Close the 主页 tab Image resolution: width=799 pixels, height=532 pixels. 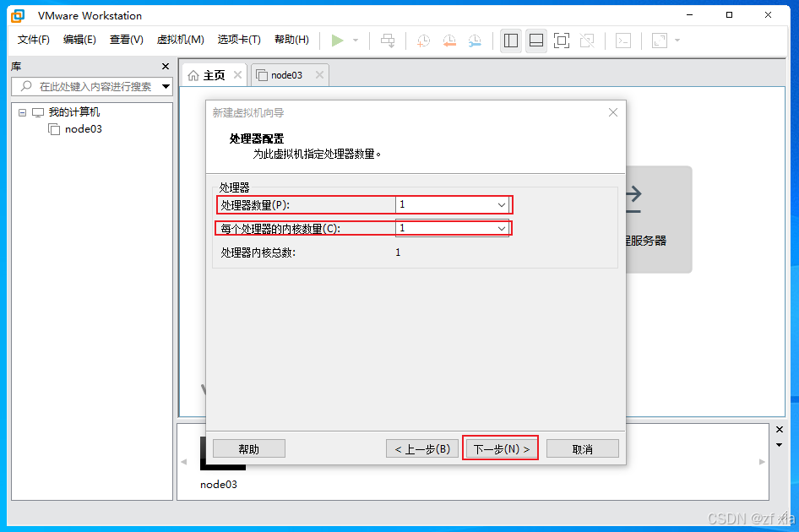click(x=237, y=75)
